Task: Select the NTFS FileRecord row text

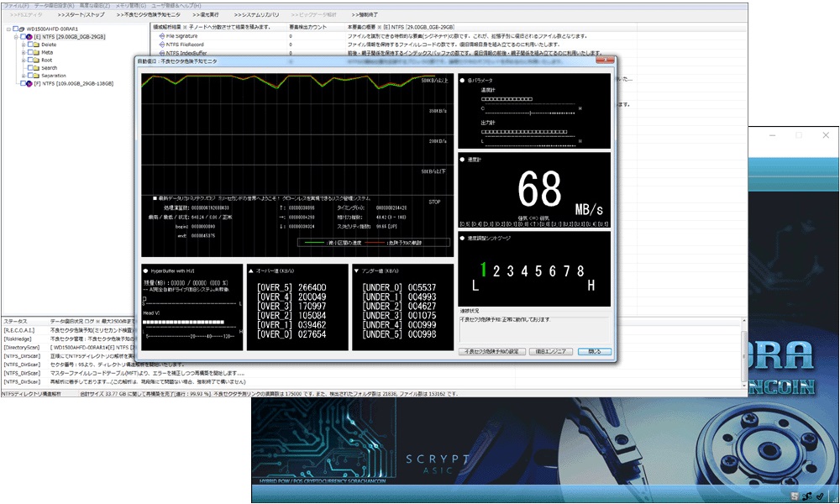Action: click(185, 45)
